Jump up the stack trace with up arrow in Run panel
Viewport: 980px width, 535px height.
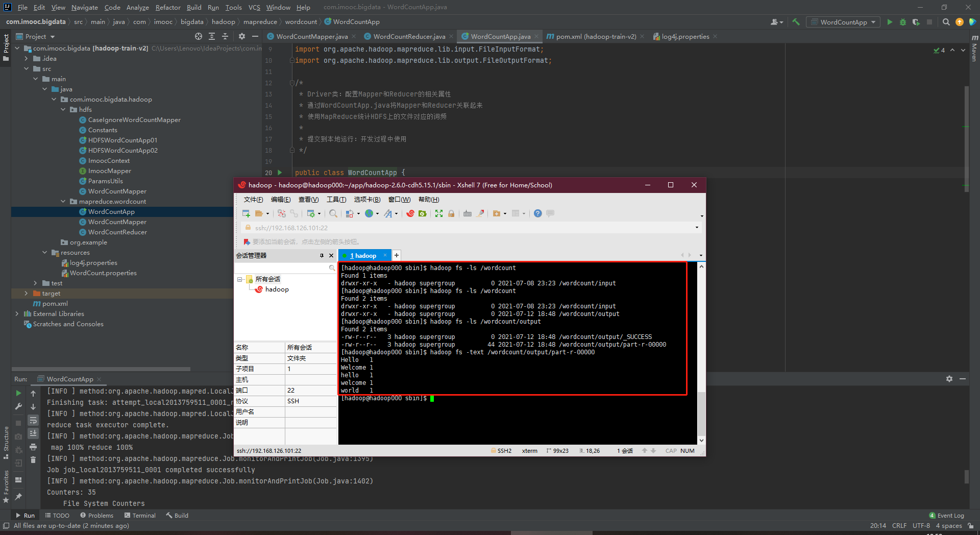(33, 393)
